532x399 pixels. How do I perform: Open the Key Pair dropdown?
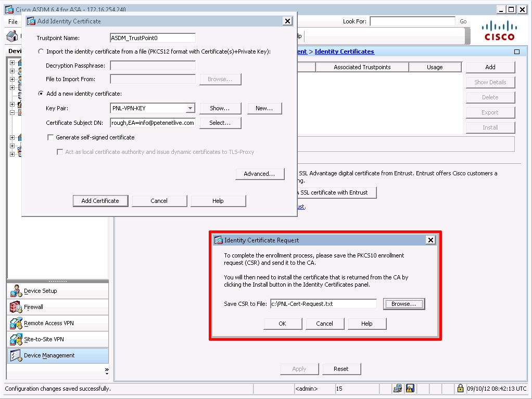pos(191,109)
